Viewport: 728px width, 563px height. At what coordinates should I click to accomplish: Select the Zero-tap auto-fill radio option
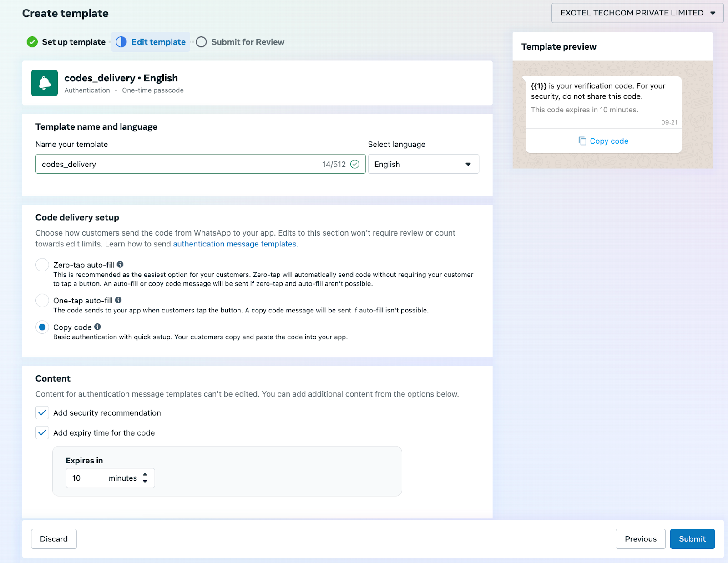coord(42,265)
